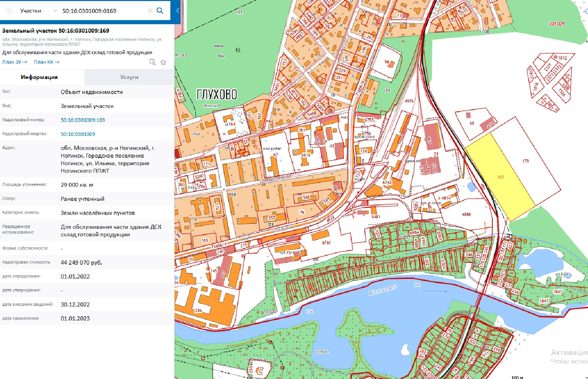The height and width of the screenshot is (379, 588).
Task: Click the zoom-to-object icon beside star
Action: pyautogui.click(x=153, y=62)
